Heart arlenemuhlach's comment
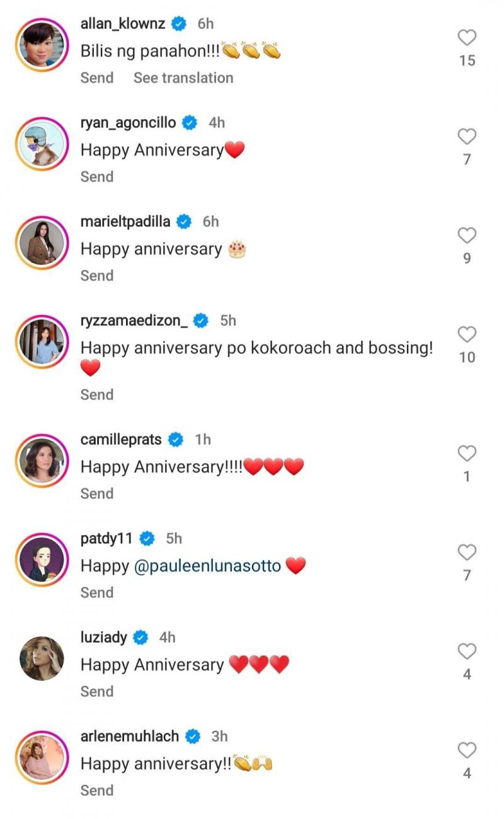The width and height of the screenshot is (504, 819). pyautogui.click(x=467, y=750)
